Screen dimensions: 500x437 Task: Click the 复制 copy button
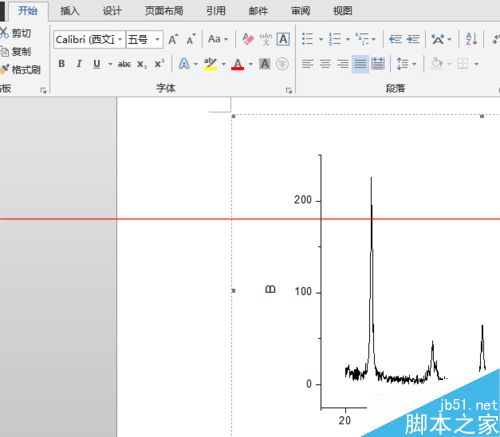click(x=16, y=52)
